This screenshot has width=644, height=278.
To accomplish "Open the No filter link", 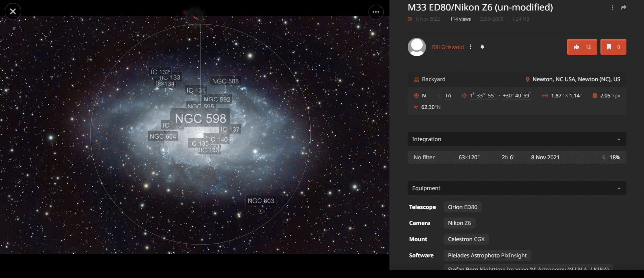I will (x=424, y=157).
